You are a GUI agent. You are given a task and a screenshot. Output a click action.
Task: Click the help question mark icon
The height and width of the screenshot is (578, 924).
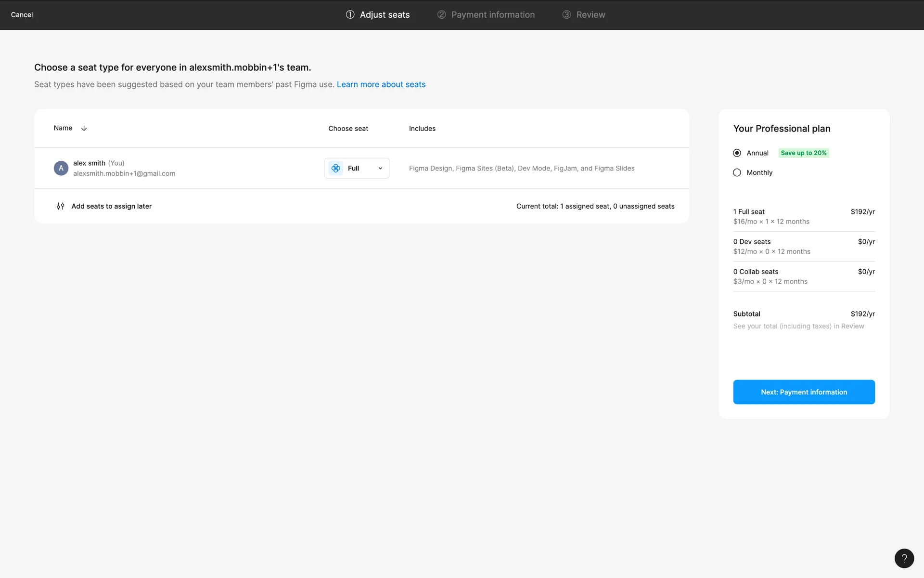coord(904,558)
